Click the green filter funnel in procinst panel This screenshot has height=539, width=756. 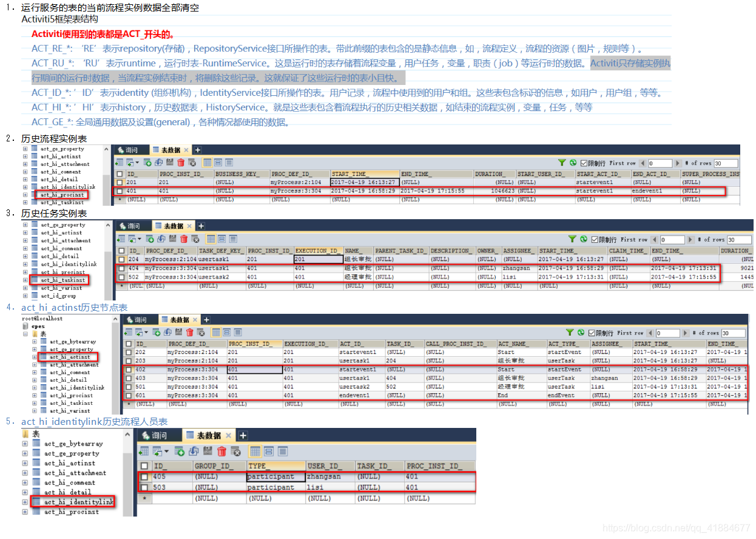[562, 163]
